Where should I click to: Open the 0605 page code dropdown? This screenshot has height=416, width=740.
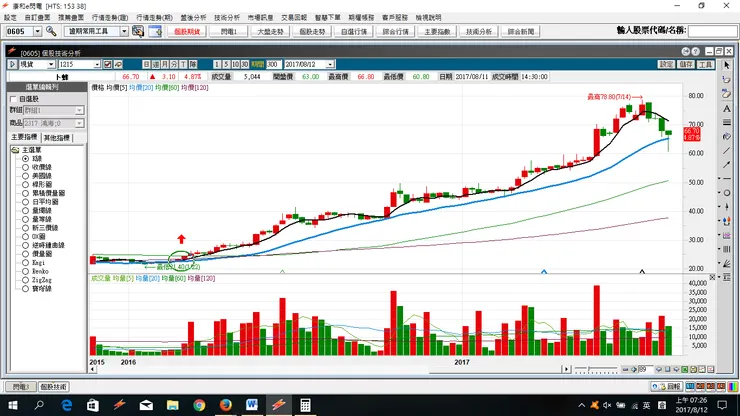pyautogui.click(x=37, y=31)
